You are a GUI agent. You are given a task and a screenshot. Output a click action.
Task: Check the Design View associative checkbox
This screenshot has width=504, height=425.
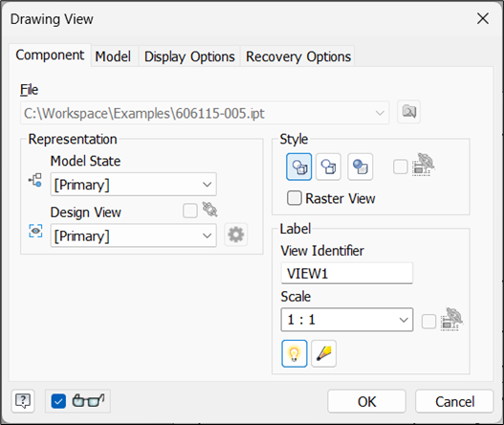pyautogui.click(x=190, y=211)
